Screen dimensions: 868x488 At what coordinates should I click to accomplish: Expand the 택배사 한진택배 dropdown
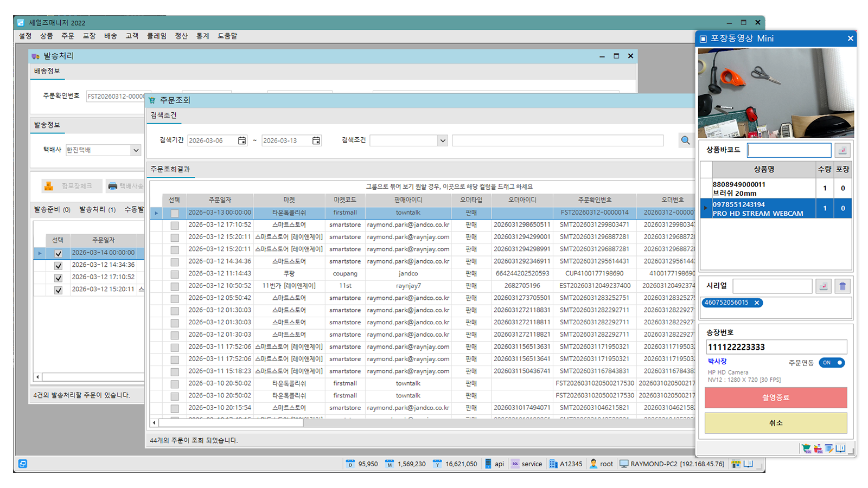click(136, 150)
